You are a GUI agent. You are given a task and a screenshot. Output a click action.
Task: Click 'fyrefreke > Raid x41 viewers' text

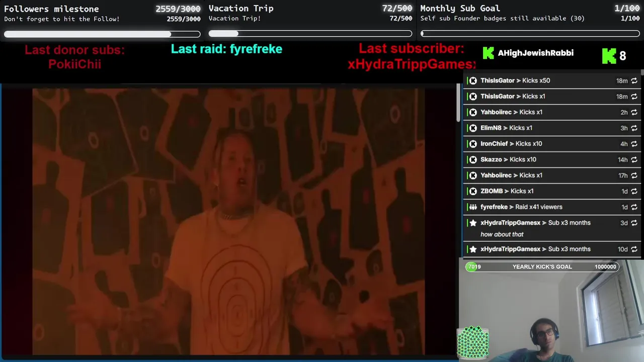(521, 207)
